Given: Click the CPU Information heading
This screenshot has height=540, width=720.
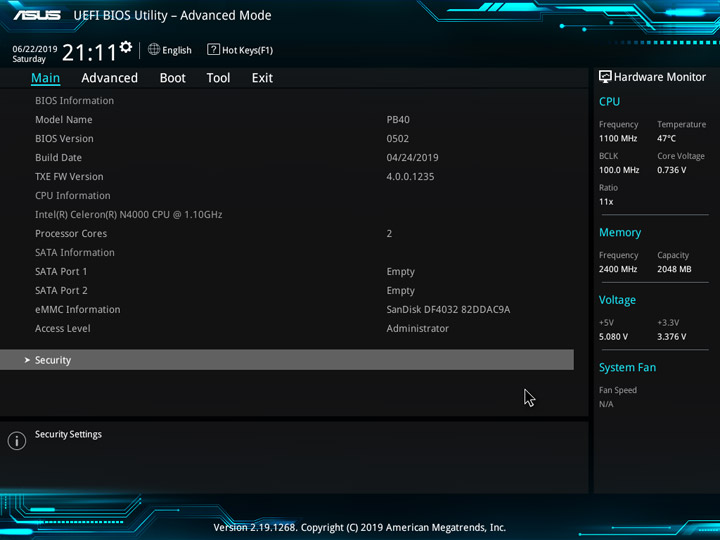Looking at the screenshot, I should point(73,196).
